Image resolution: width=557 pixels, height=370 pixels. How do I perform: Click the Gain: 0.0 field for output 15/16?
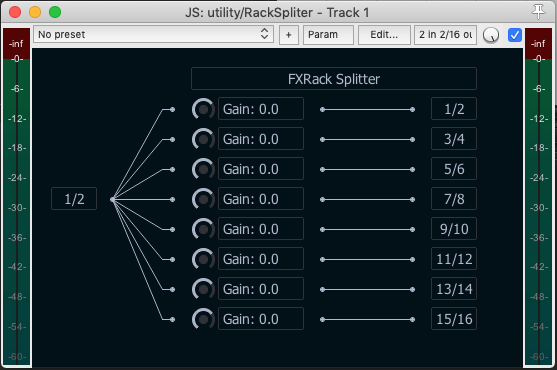(261, 319)
